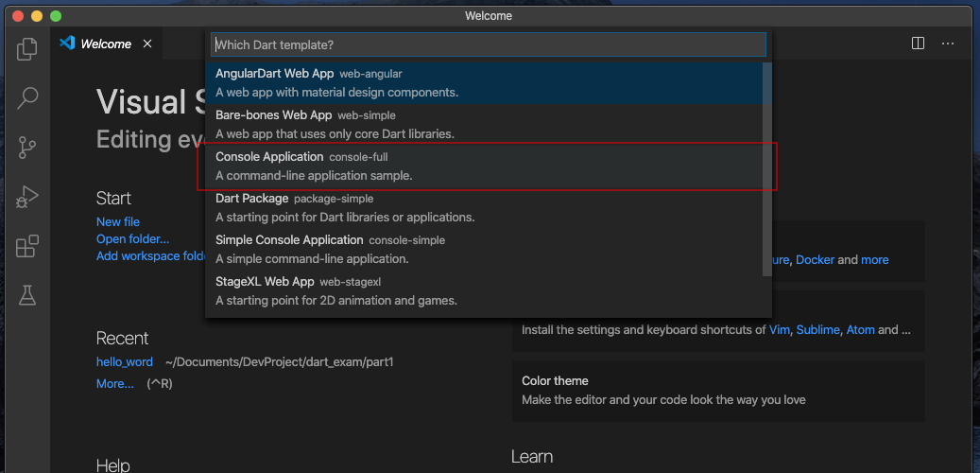Open the Source Control view

pyautogui.click(x=26, y=148)
